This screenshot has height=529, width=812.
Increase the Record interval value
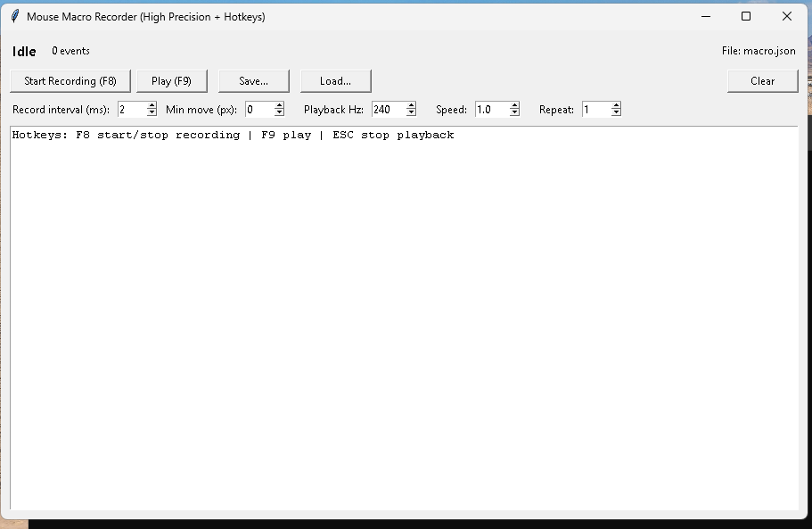(x=150, y=105)
